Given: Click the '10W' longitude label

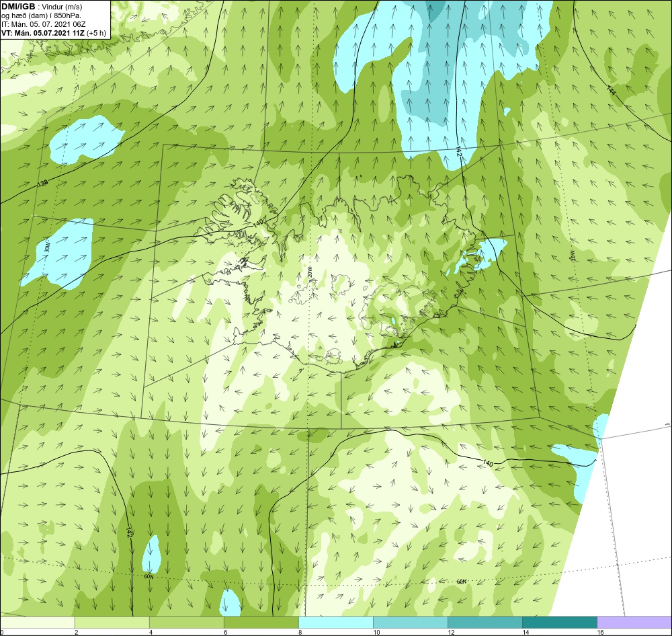Looking at the screenshot, I should pos(571,255).
